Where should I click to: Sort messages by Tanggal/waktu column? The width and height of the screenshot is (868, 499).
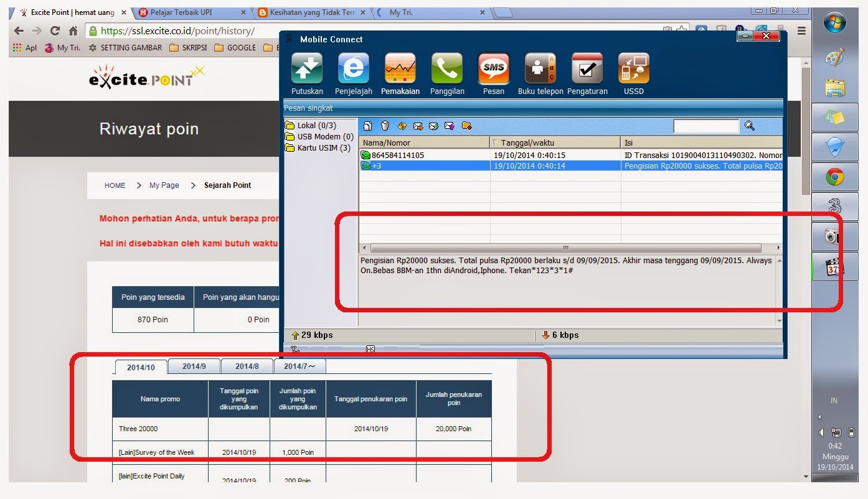[555, 142]
